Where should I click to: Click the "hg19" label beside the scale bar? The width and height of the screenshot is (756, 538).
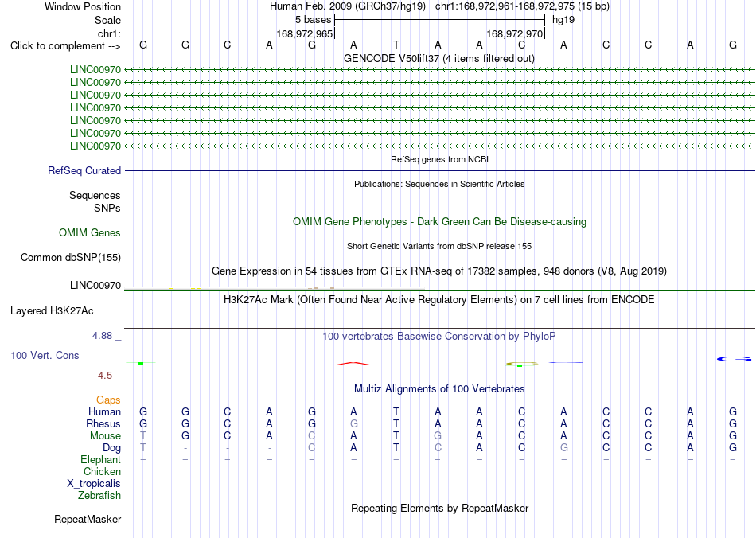[563, 20]
